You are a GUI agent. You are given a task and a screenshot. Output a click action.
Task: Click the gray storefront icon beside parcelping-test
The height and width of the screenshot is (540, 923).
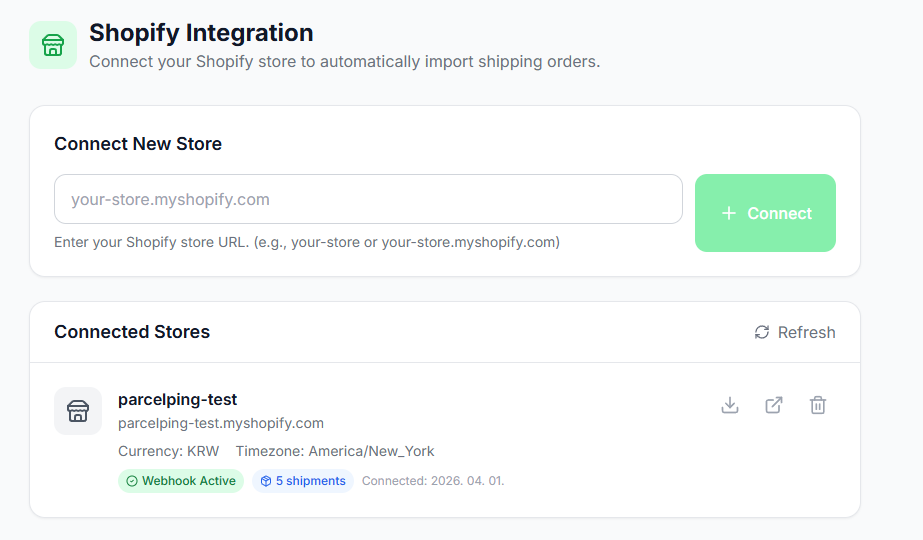tap(78, 411)
